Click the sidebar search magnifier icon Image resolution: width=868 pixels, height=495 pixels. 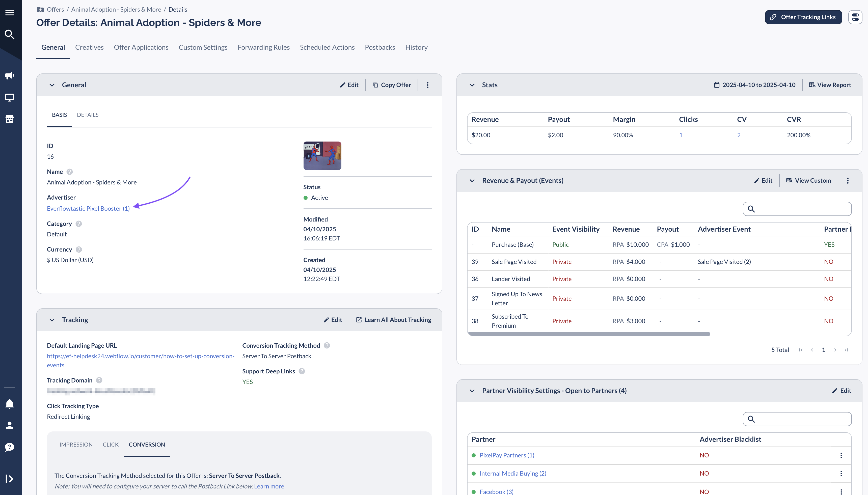click(10, 34)
